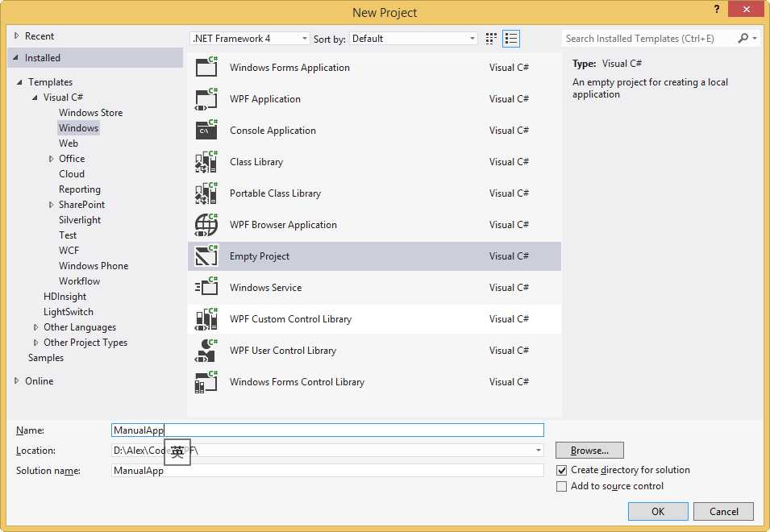The height and width of the screenshot is (532, 770).
Task: Click the Console Application template icon
Action: click(206, 130)
